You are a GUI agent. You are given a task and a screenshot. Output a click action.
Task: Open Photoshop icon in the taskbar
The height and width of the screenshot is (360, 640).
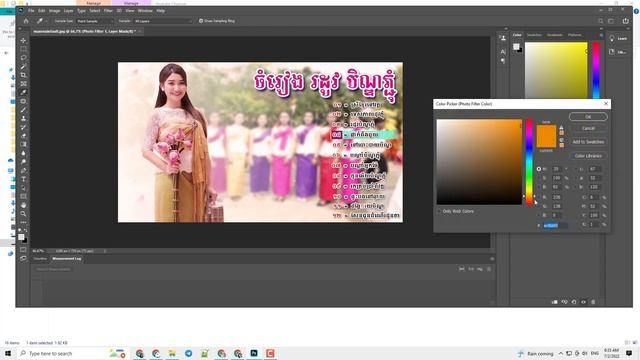[x=254, y=353]
